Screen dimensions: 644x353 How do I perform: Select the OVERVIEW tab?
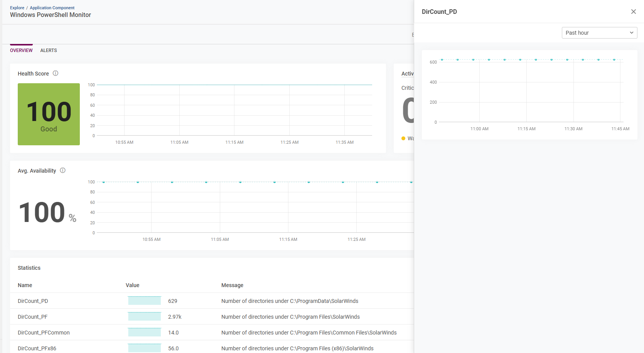click(21, 50)
